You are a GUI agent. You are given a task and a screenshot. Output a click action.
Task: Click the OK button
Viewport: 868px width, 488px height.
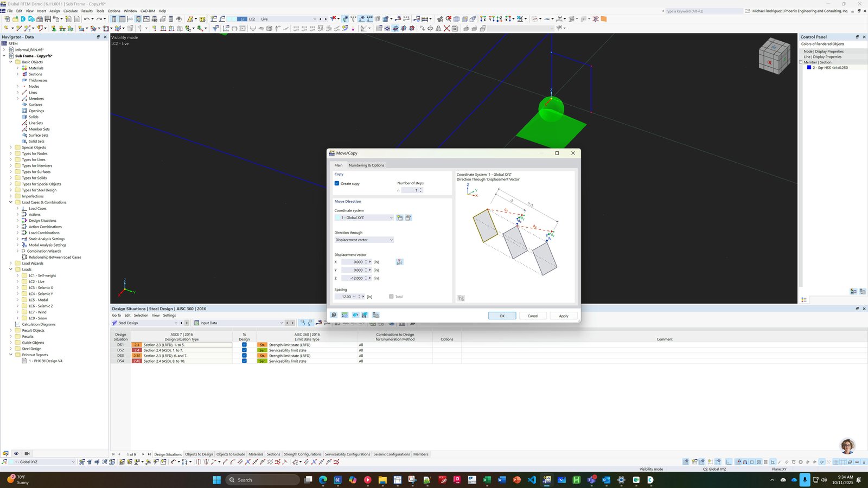(502, 316)
